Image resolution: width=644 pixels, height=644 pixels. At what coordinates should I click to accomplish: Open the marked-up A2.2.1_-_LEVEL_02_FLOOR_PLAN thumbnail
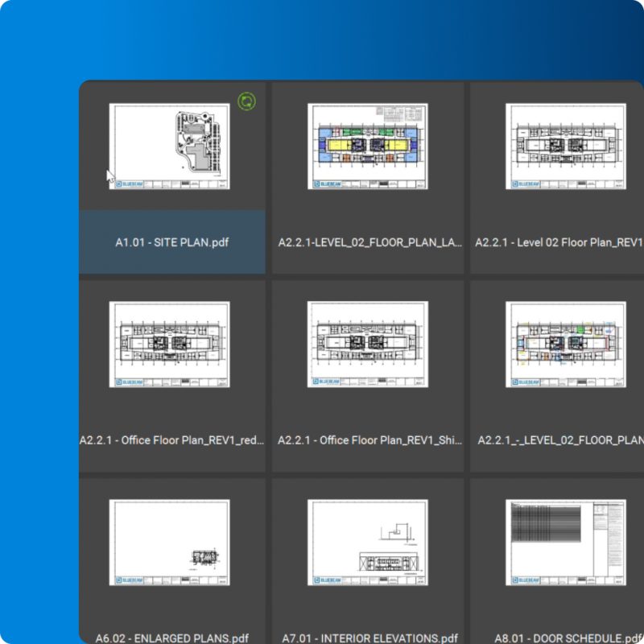tap(566, 345)
